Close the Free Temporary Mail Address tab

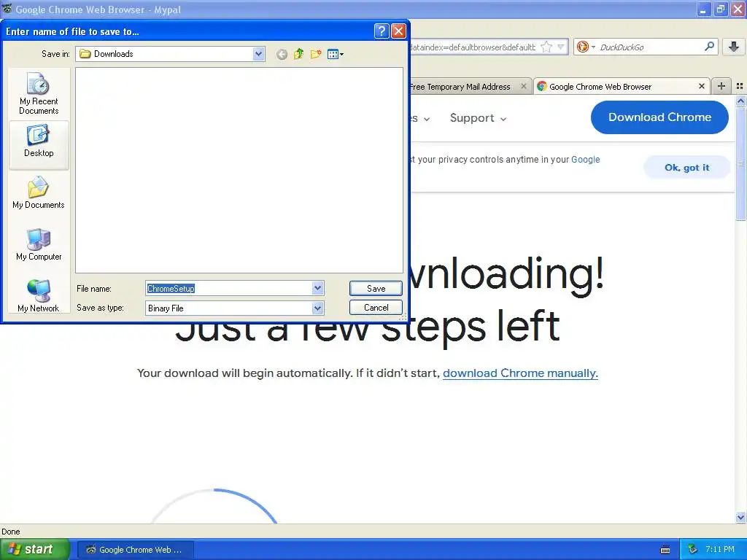pyautogui.click(x=524, y=86)
